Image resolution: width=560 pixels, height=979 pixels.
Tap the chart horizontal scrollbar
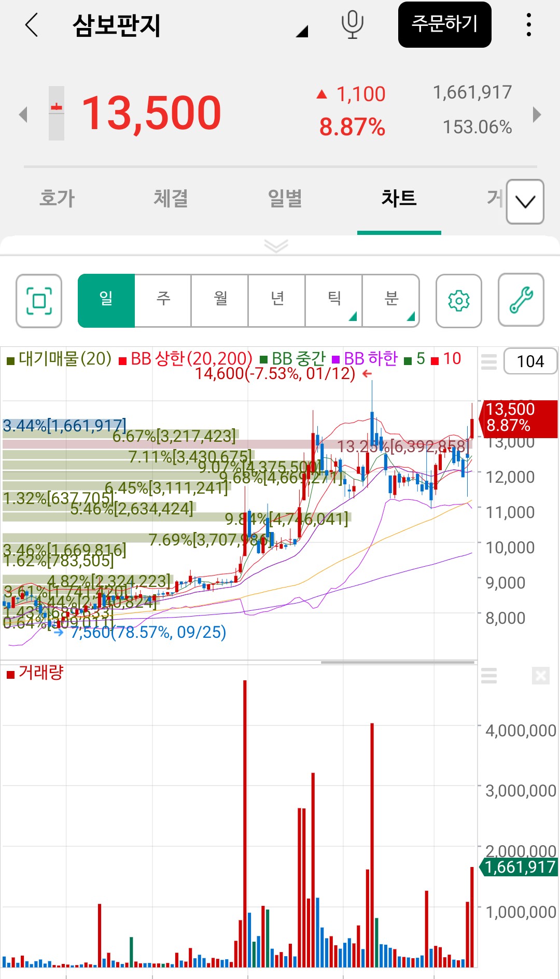(398, 662)
